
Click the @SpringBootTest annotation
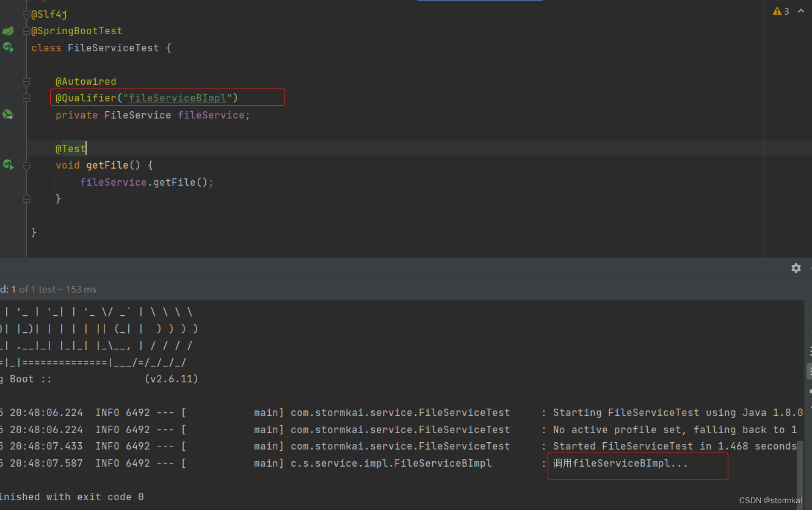[x=77, y=31]
